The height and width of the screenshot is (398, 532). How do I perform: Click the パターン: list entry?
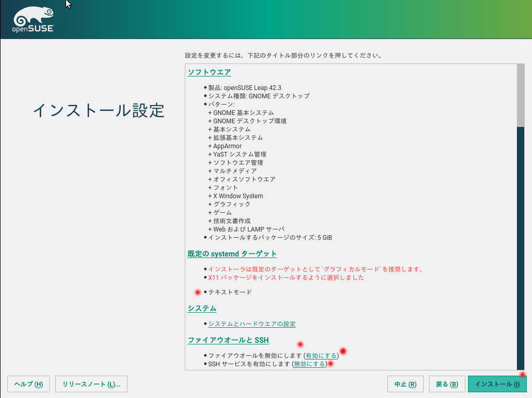[221, 105]
